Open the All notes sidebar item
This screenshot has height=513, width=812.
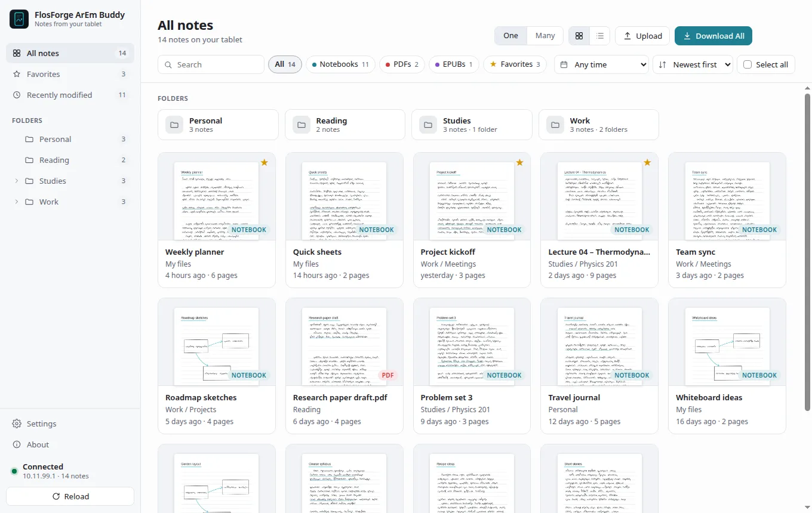[x=70, y=53]
